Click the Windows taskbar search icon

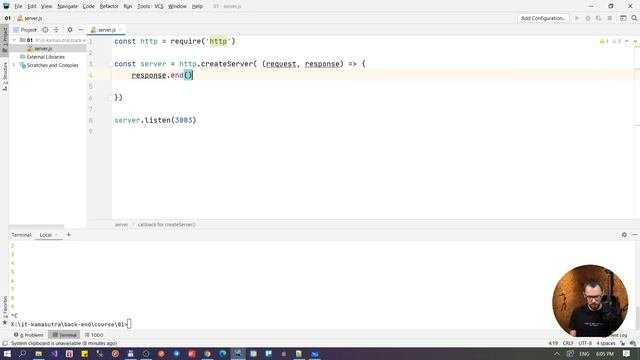[x=22, y=354]
